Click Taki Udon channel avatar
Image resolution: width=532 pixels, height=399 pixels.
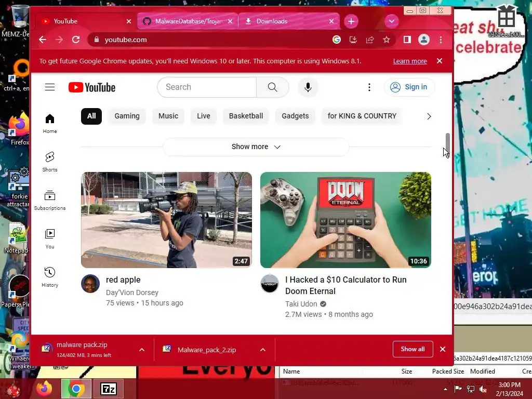(270, 284)
